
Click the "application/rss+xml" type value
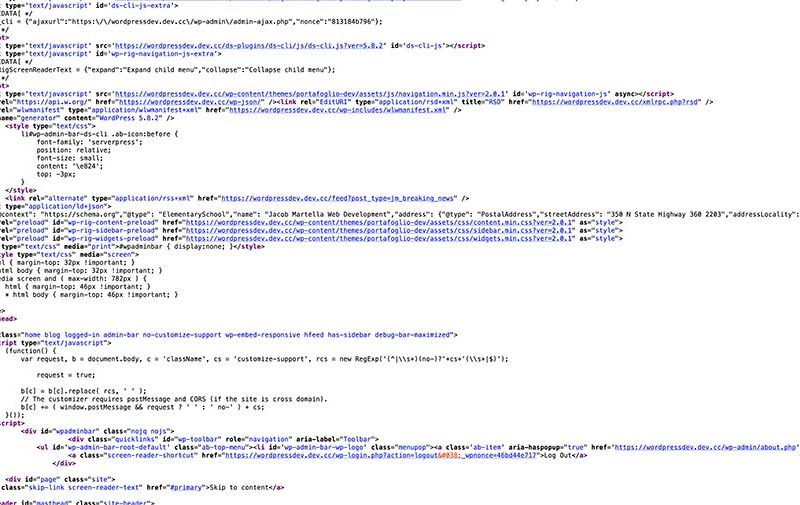tap(154, 198)
